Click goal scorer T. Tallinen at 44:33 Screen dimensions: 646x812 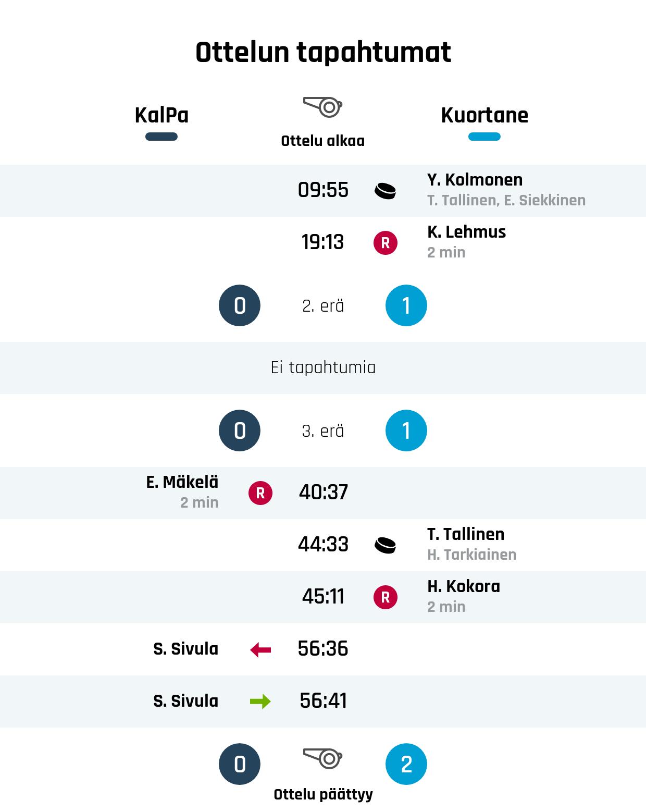click(466, 534)
